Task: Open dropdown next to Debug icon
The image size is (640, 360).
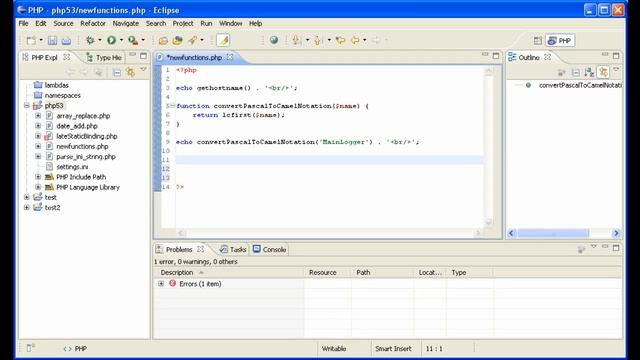Action: click(100, 40)
